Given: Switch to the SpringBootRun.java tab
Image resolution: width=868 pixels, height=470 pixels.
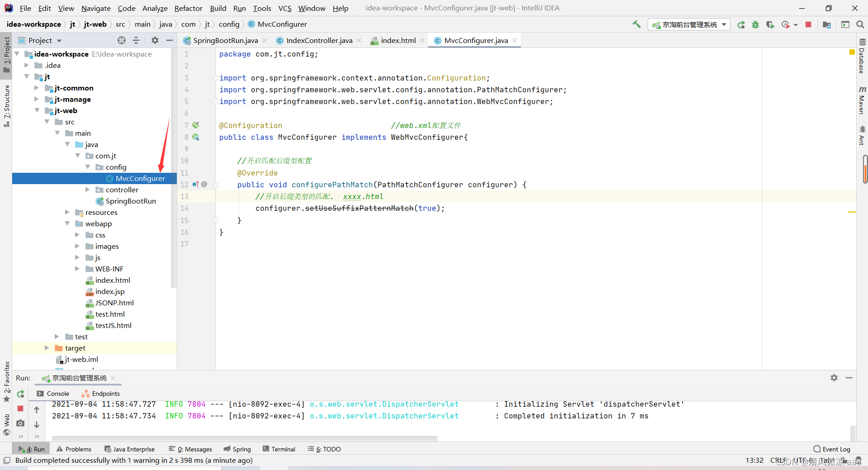Looking at the screenshot, I should [225, 40].
